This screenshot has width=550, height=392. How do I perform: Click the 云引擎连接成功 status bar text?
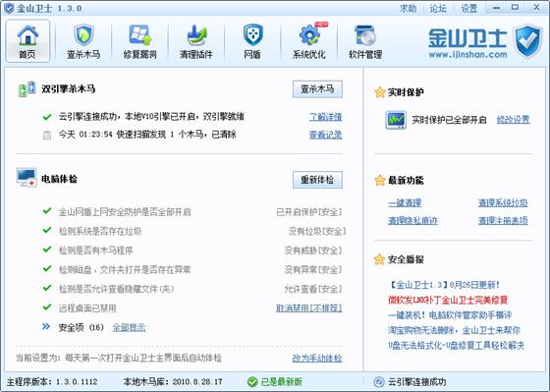coord(417,382)
